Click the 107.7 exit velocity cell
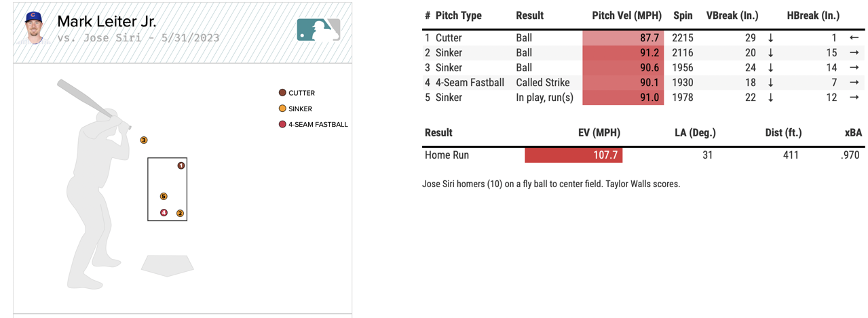This screenshot has width=868, height=318. pos(573,155)
